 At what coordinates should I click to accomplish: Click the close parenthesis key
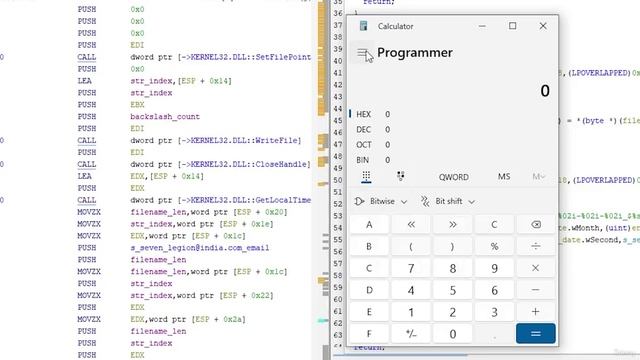452,247
